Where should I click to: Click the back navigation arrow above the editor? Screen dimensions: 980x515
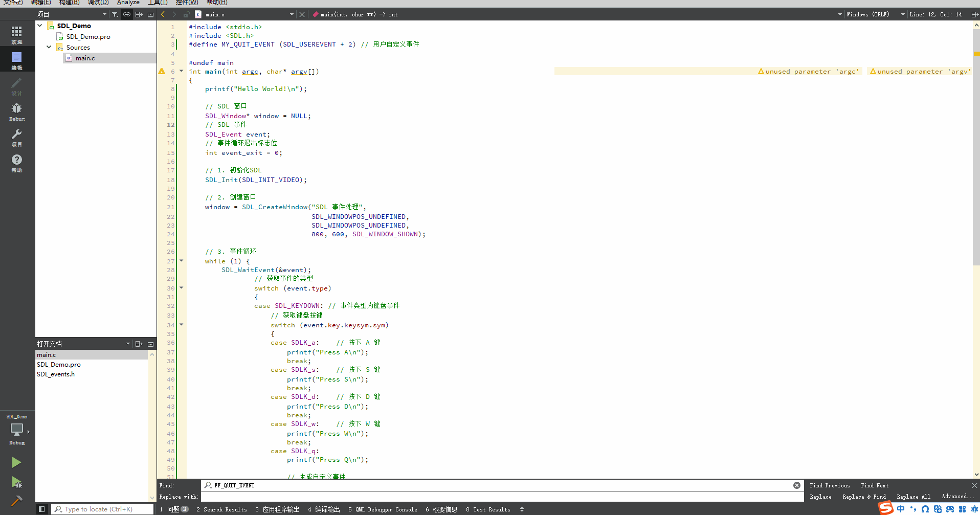coord(163,14)
